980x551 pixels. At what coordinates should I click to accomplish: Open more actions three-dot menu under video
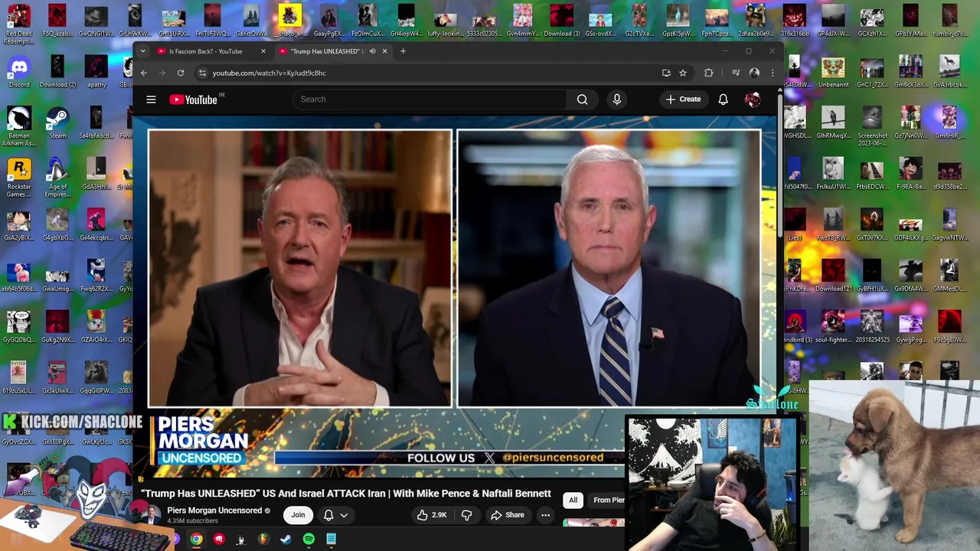[545, 515]
